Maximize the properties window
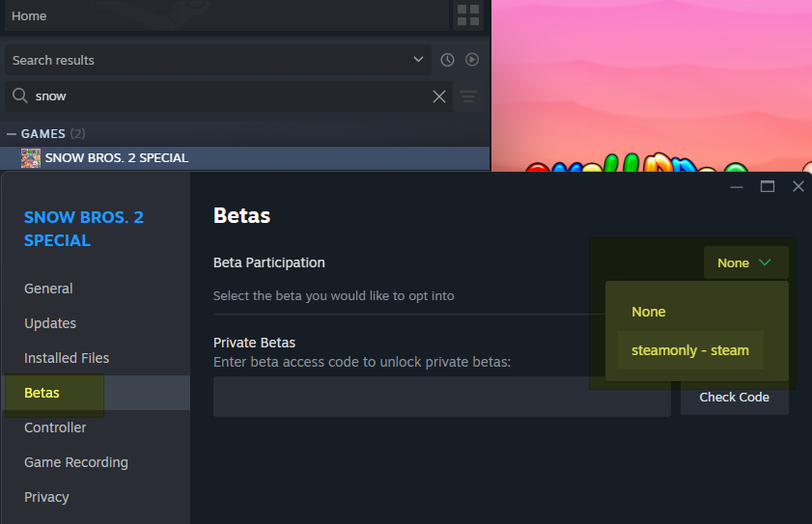812x524 pixels. [768, 186]
